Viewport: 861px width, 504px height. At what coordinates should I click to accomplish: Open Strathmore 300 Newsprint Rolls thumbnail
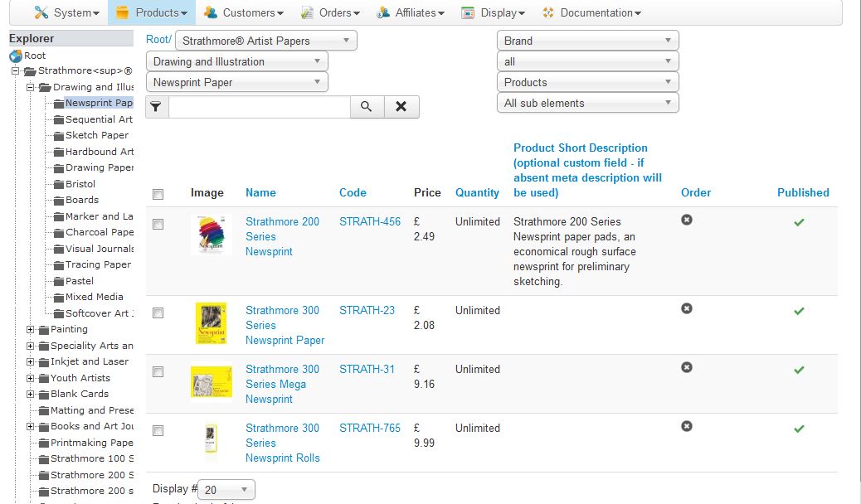pyautogui.click(x=211, y=439)
